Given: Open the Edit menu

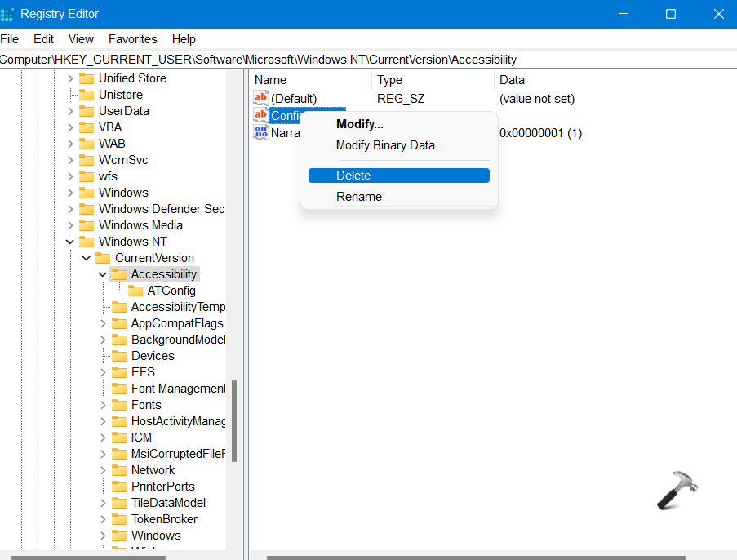Looking at the screenshot, I should click(x=44, y=39).
